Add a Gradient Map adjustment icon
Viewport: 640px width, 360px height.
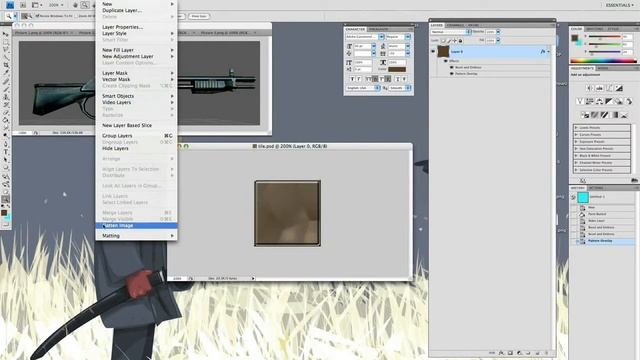click(614, 115)
